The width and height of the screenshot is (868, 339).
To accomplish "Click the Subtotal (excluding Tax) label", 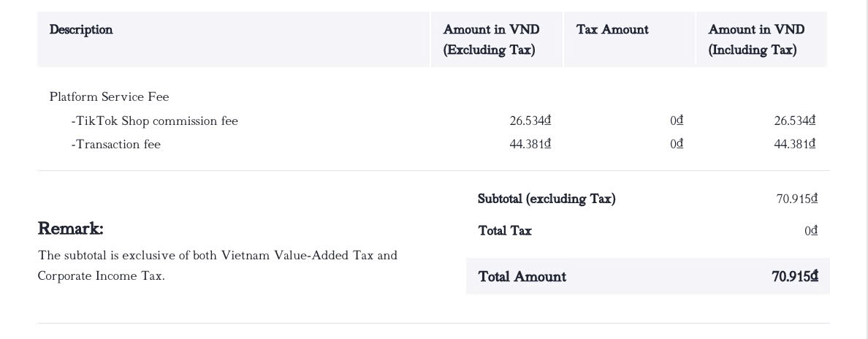I will tap(547, 199).
